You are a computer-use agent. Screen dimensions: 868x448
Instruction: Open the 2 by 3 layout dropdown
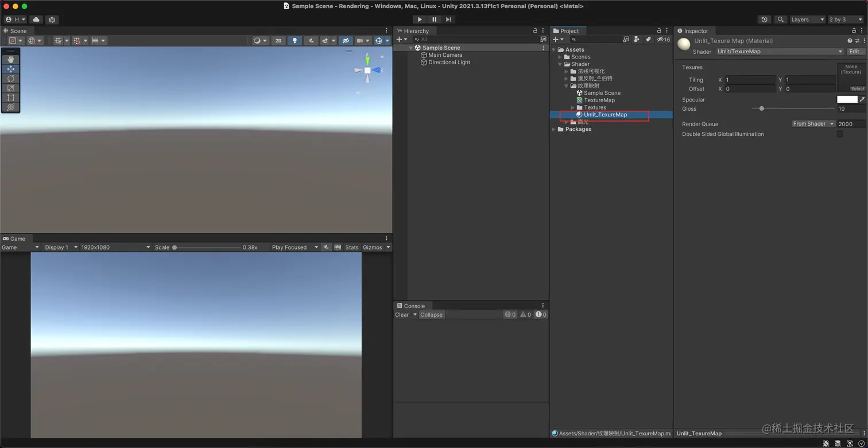tap(846, 20)
